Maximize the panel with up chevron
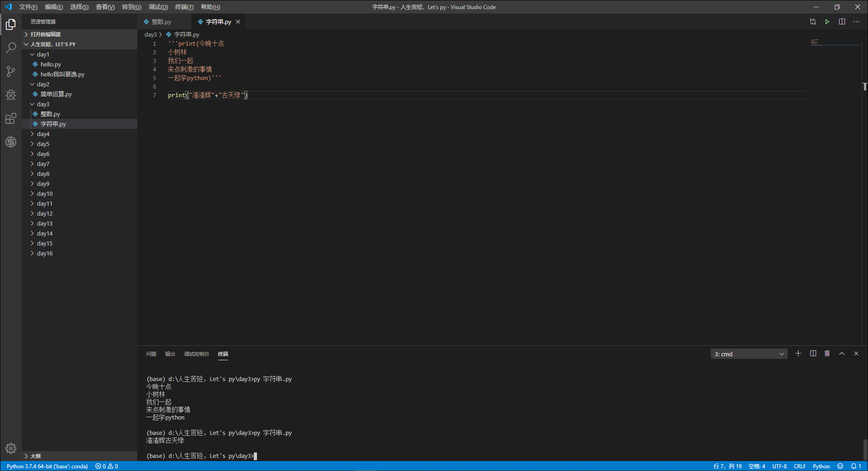 842,353
